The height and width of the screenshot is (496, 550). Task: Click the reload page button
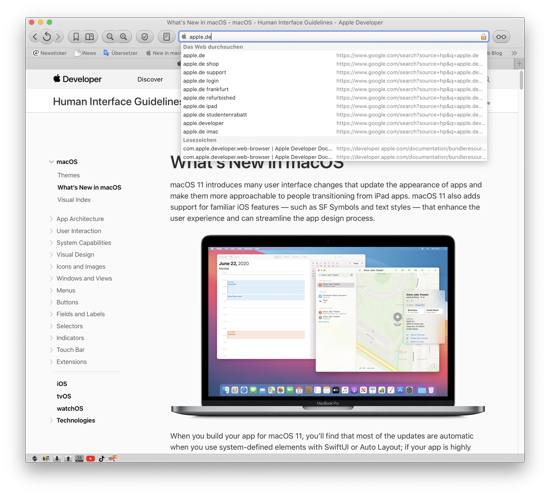click(x=47, y=36)
